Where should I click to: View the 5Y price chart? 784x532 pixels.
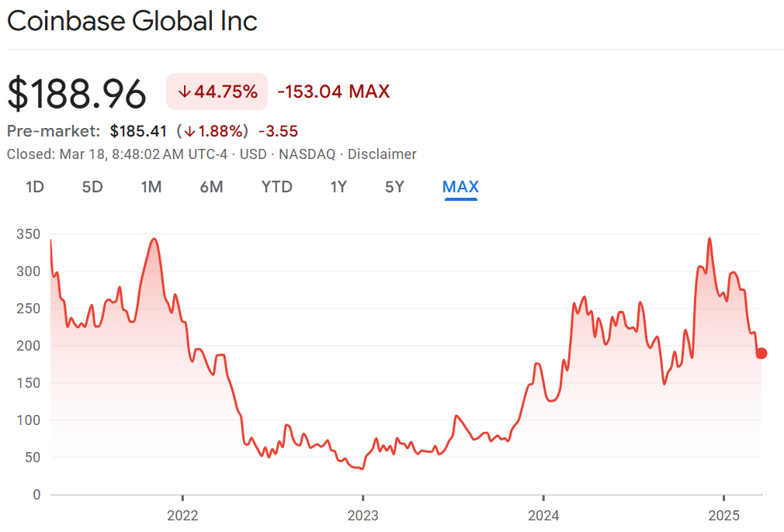[x=394, y=187]
